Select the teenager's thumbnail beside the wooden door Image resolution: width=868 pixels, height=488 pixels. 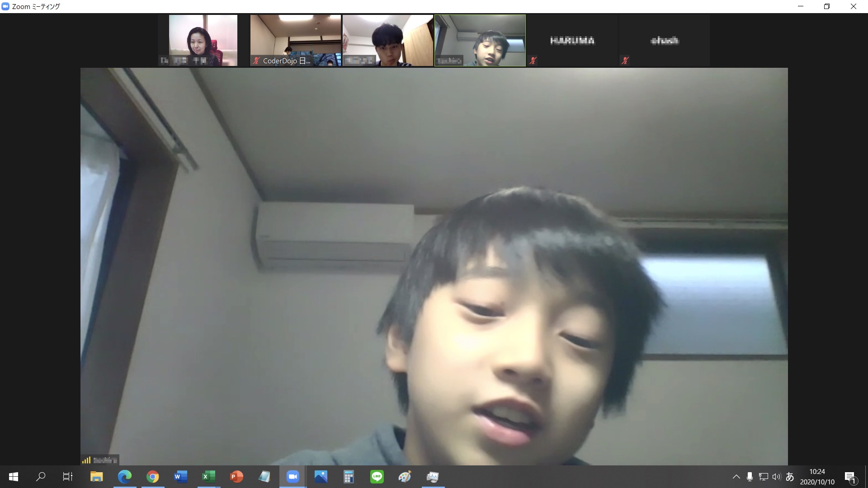click(388, 40)
